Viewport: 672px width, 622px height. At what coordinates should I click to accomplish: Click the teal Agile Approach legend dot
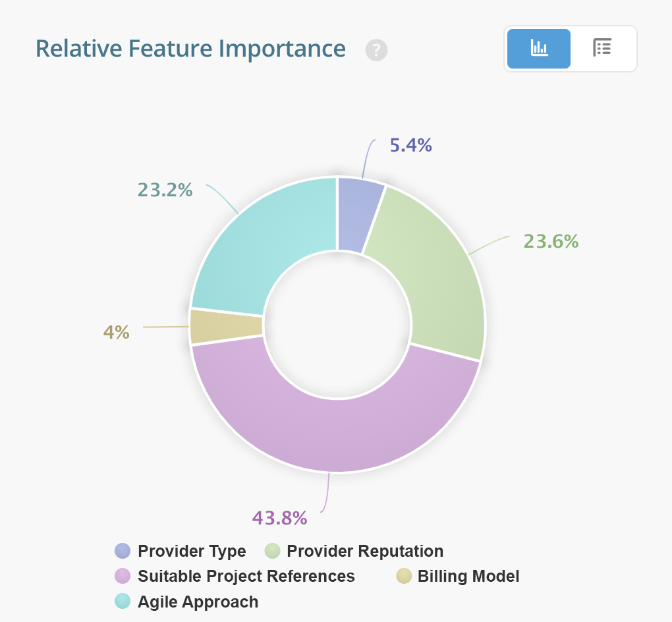[x=123, y=601]
